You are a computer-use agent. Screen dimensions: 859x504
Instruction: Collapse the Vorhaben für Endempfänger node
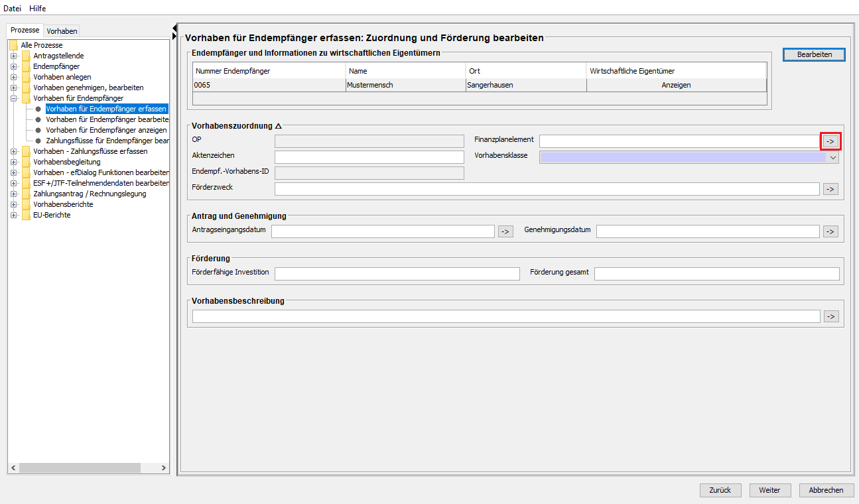[13, 98]
